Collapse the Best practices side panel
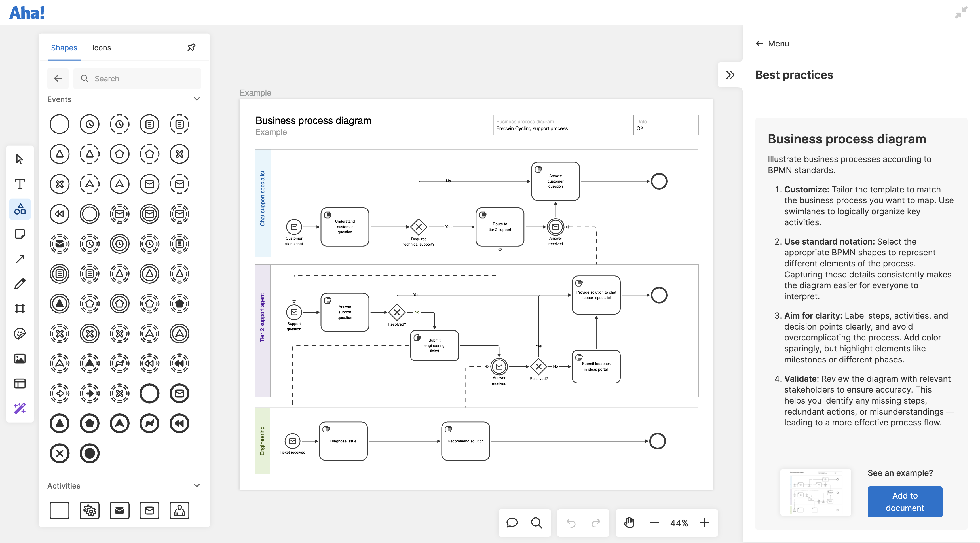 (x=730, y=75)
